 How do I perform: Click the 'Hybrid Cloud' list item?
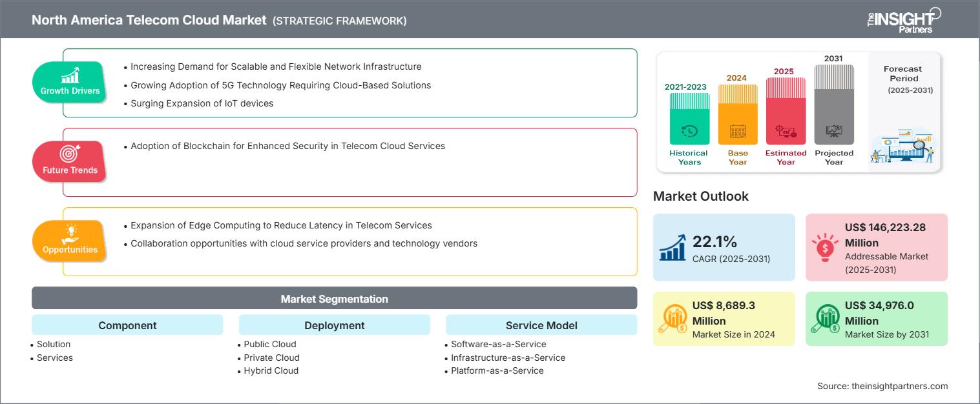tap(271, 370)
